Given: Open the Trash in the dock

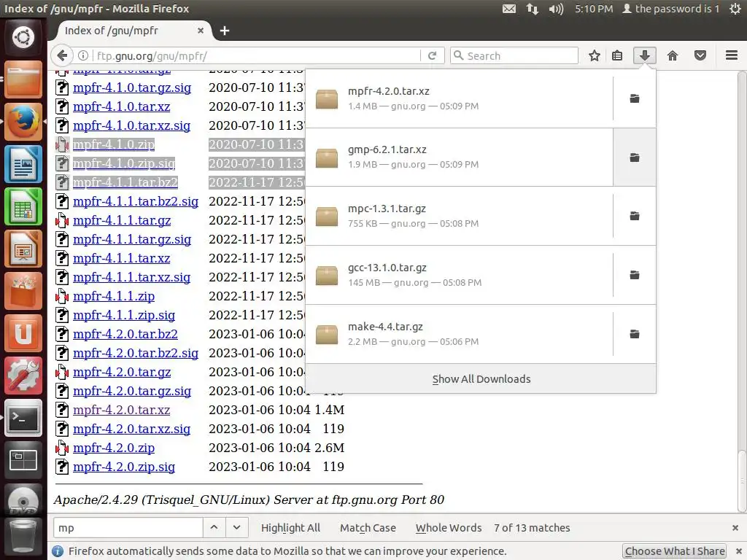Looking at the screenshot, I should 23,538.
